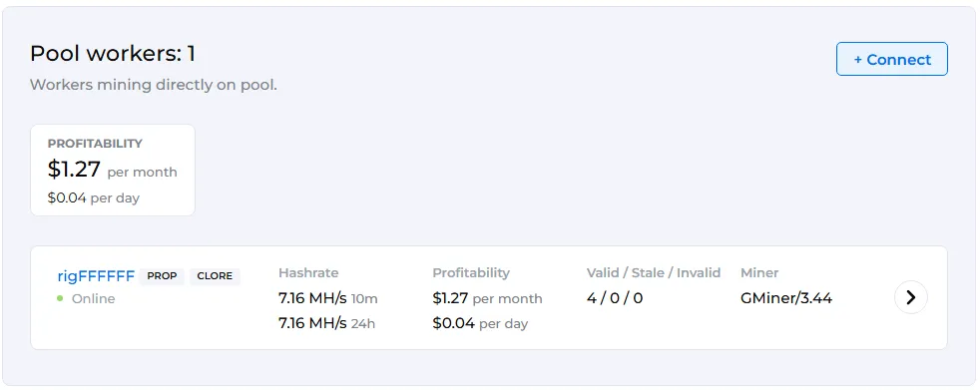Click the Workers mining directly on pool subtitle

pyautogui.click(x=153, y=85)
